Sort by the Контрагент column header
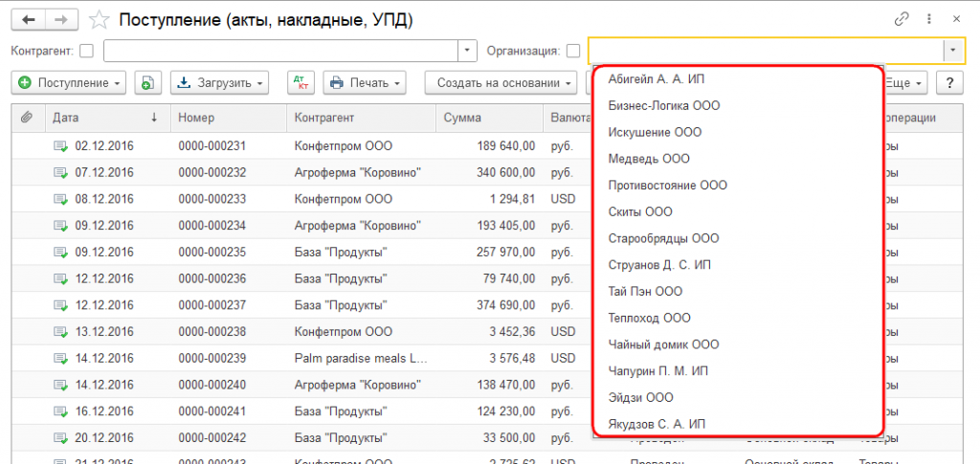The image size is (980, 464). 361,118
